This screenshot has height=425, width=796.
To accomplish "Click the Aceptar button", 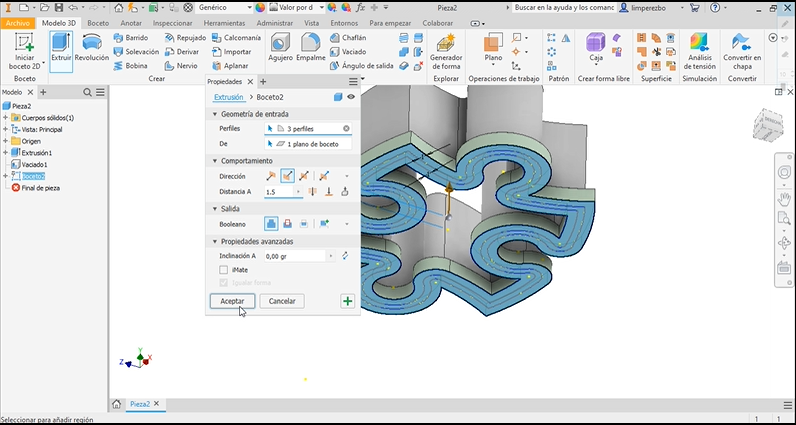I will pyautogui.click(x=233, y=301).
